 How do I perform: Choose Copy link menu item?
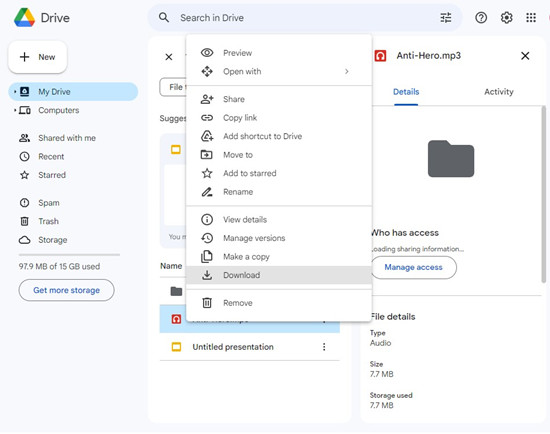click(279, 118)
